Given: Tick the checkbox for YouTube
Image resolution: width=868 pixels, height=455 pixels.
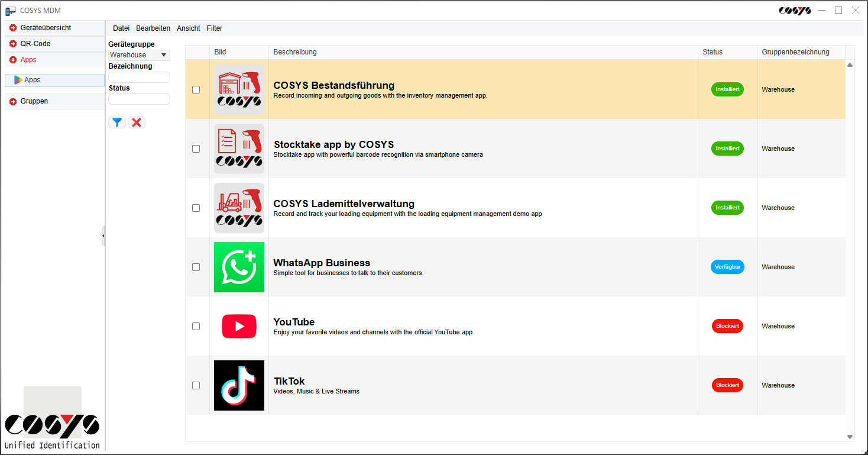Looking at the screenshot, I should pos(196,326).
